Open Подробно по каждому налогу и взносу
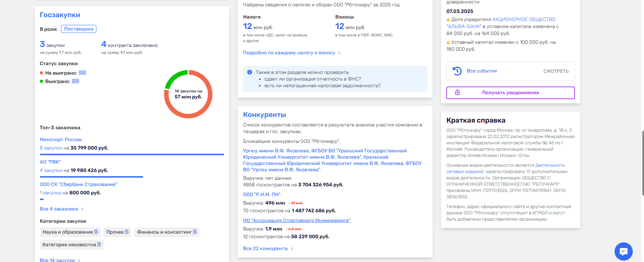 point(289,53)
